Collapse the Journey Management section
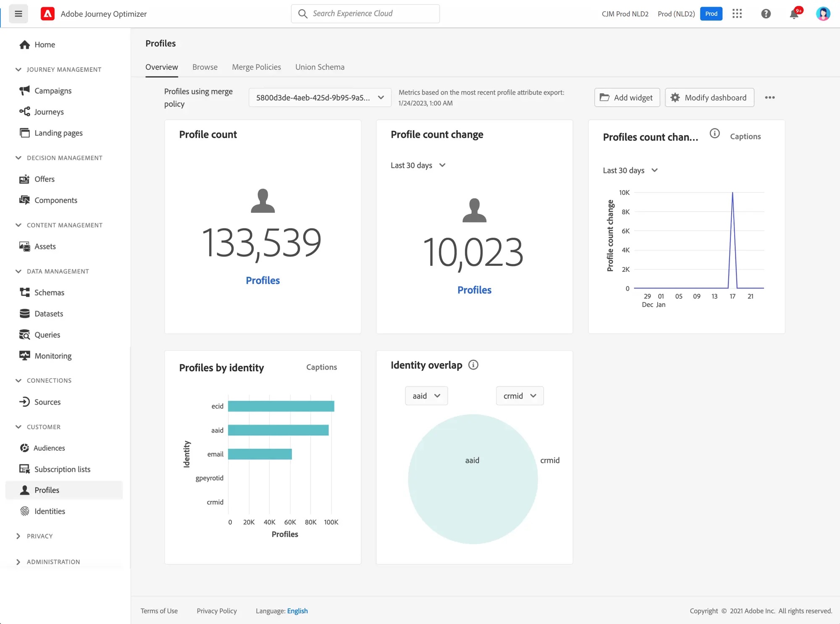Image resolution: width=840 pixels, height=624 pixels. [x=18, y=69]
